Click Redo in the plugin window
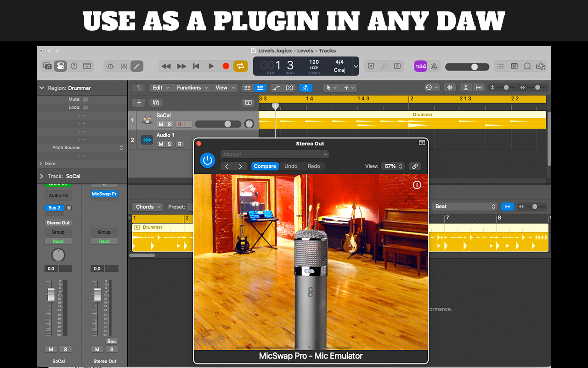588x368 pixels. point(314,167)
